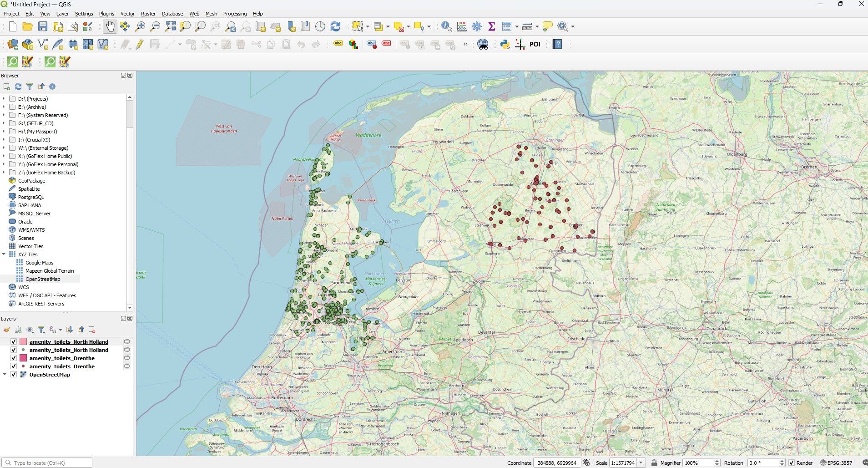Open the Vector menu
868x468 pixels.
coord(128,13)
